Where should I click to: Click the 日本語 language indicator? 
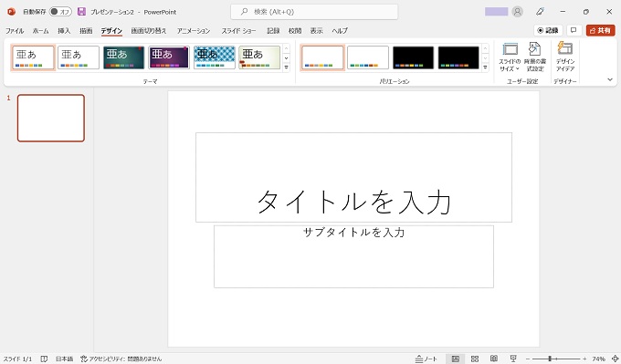tap(64, 359)
